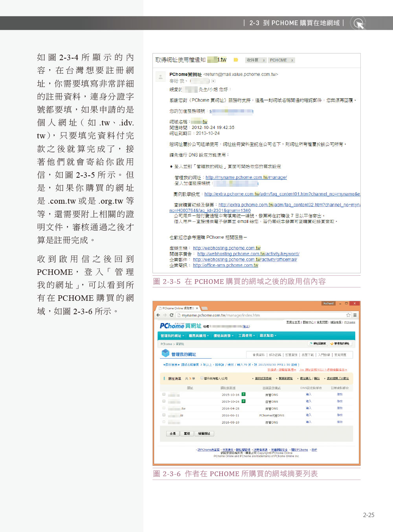Click 進入 for the 2016-08-10 domain row
393x532 pixels.
(309, 422)
